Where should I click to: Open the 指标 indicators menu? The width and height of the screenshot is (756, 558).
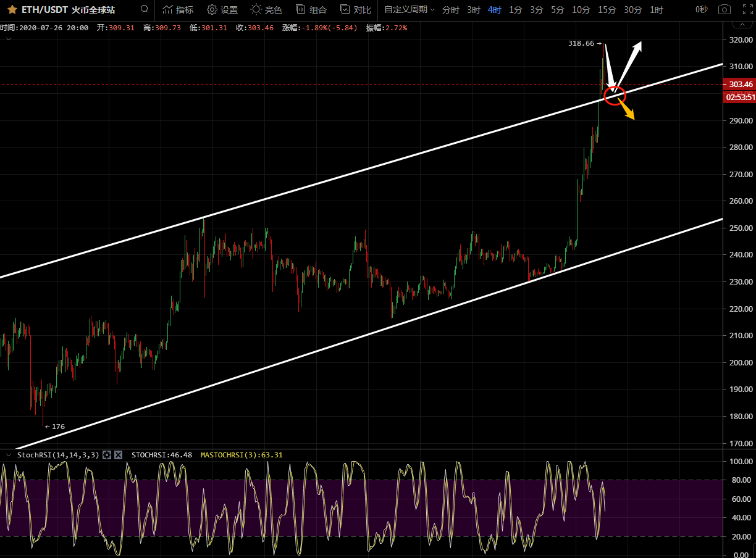(x=177, y=10)
